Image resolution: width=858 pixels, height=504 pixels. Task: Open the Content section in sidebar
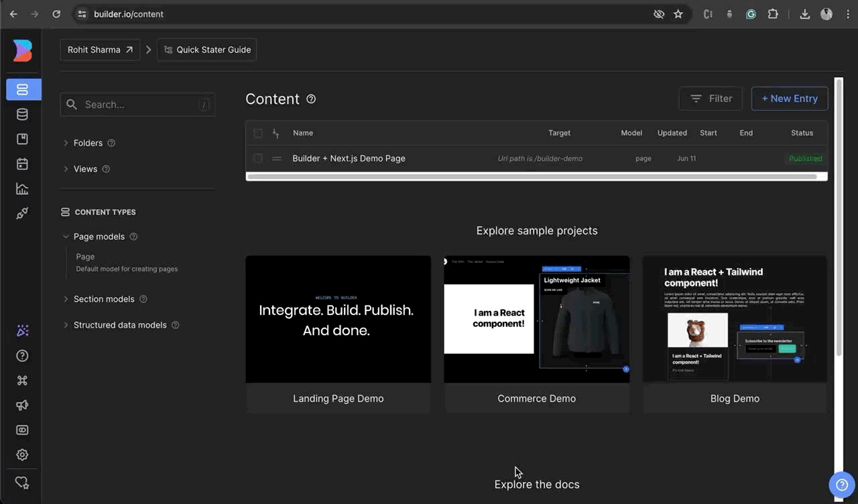[x=23, y=89]
